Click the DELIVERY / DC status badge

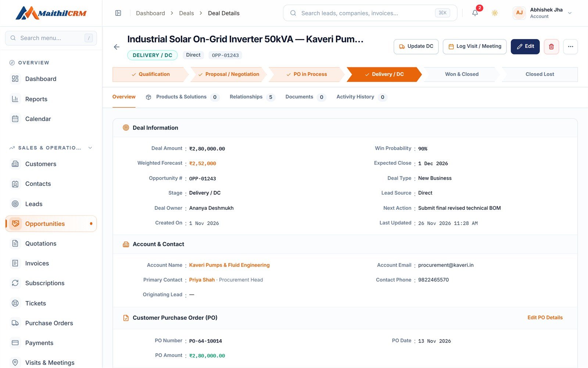[153, 55]
